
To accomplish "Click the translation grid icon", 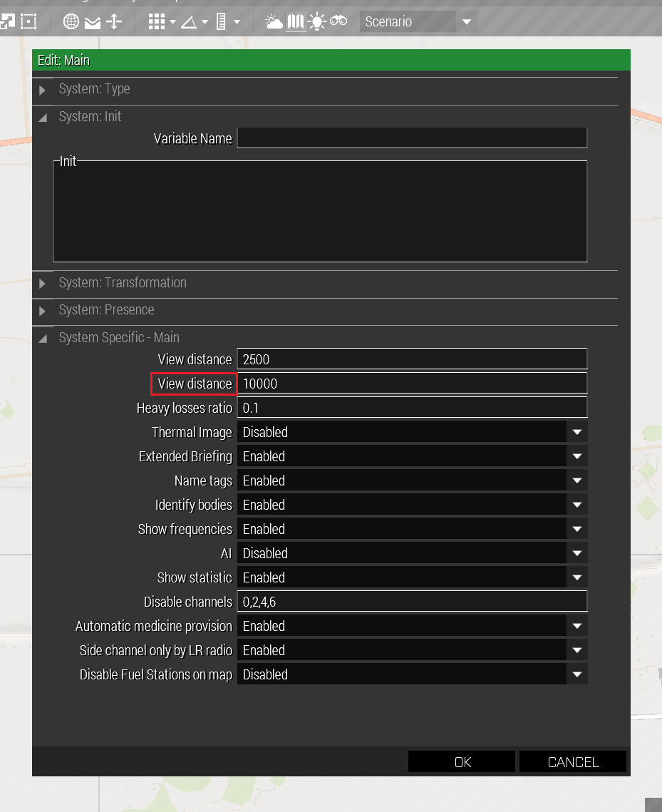I will pos(157,21).
